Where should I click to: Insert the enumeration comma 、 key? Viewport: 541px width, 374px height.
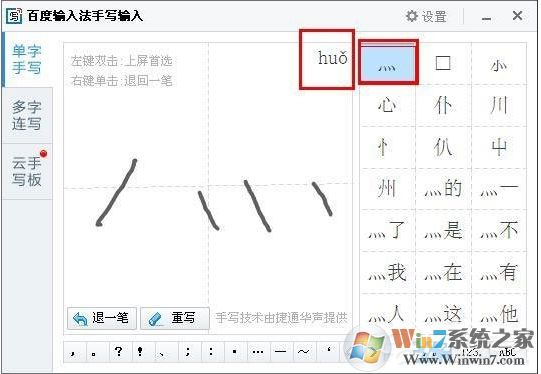click(x=166, y=352)
